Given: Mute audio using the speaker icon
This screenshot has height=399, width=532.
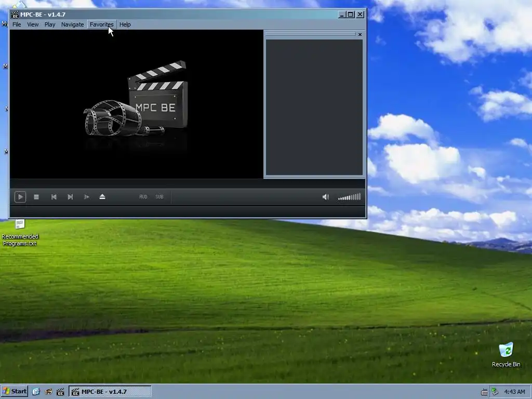Looking at the screenshot, I should pos(326,197).
